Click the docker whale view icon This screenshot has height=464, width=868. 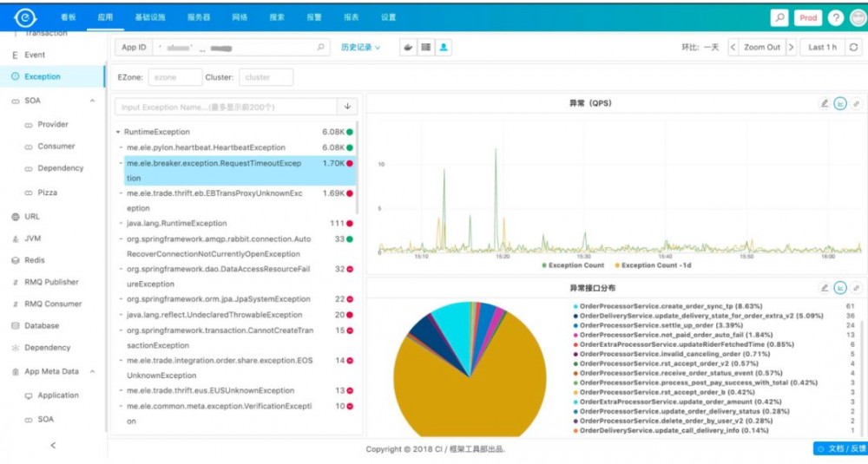tap(408, 48)
